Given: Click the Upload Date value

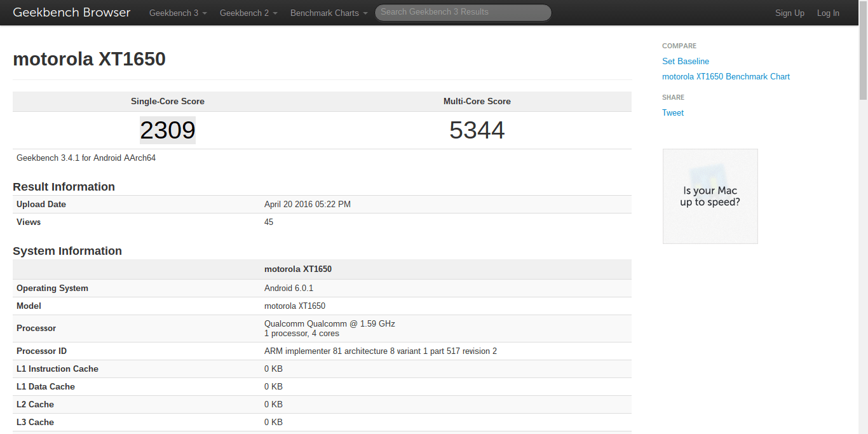Looking at the screenshot, I should point(308,204).
